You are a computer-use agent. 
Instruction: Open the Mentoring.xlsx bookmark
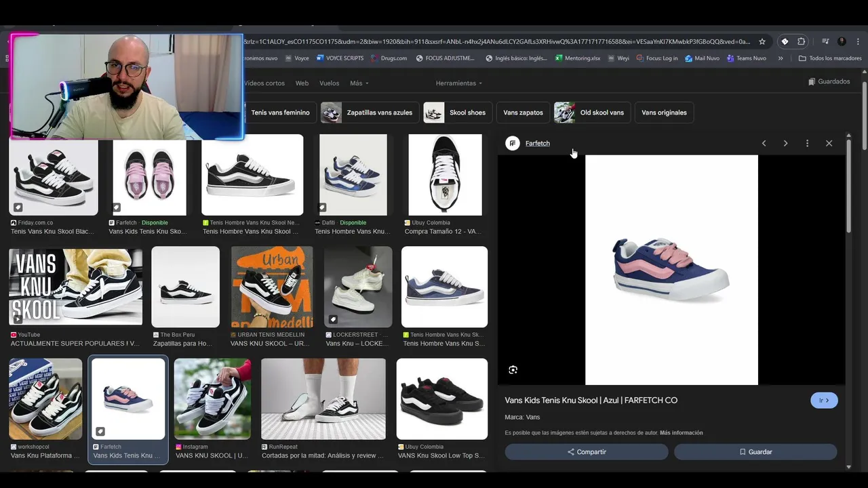[578, 58]
